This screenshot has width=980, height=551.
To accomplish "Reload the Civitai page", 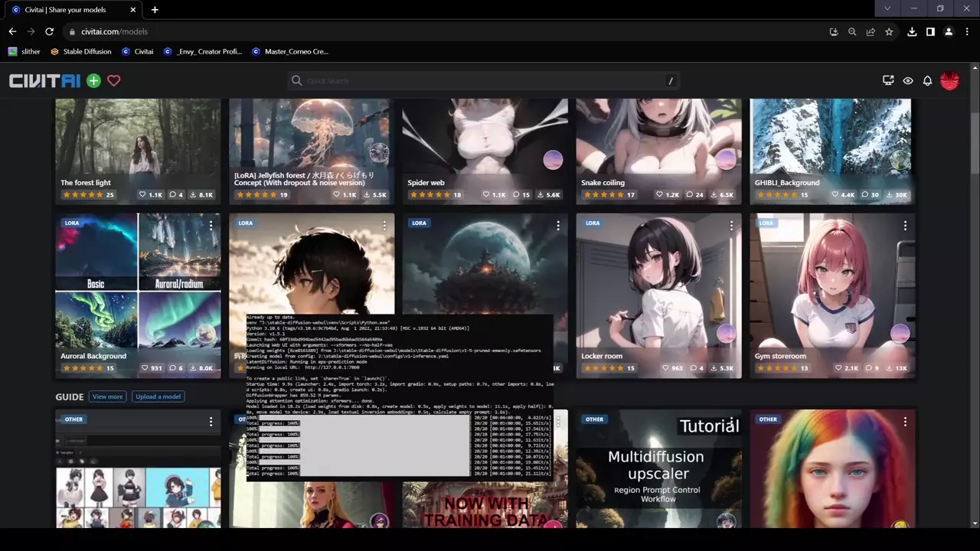I will point(49,31).
